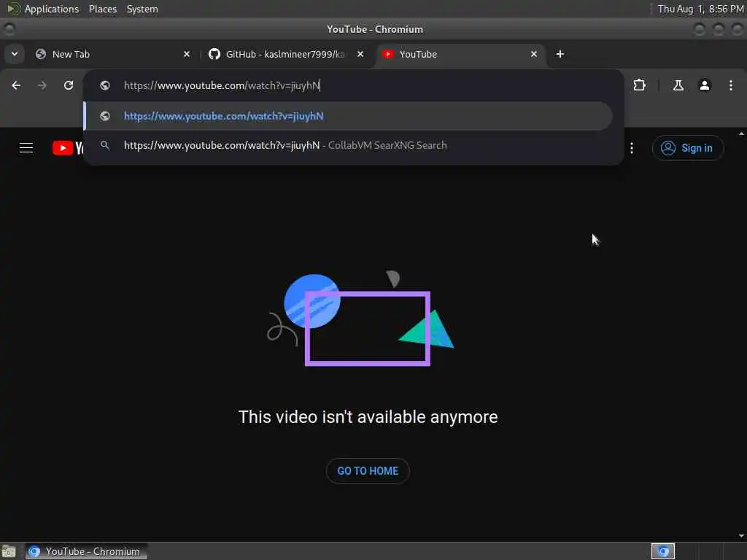Click the YouTube logo
The width and height of the screenshot is (747, 560).
pos(68,148)
